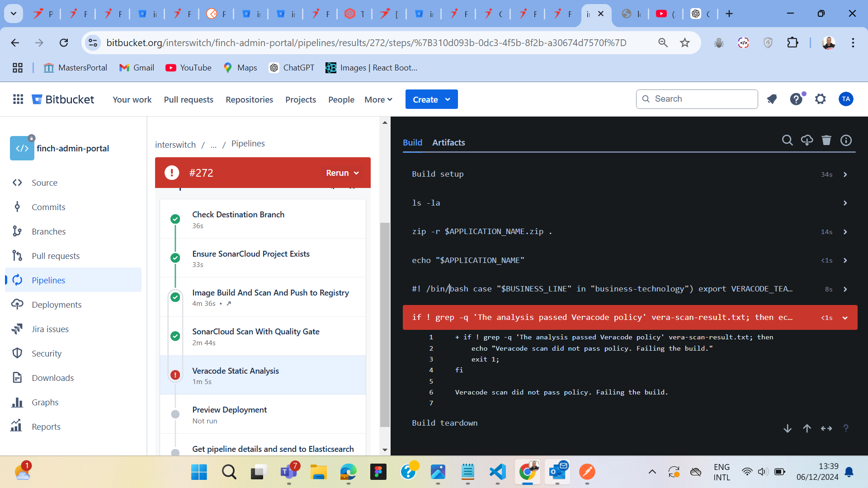Toggle full-width log view arrows icon
This screenshot has height=488, width=868.
coord(826,428)
